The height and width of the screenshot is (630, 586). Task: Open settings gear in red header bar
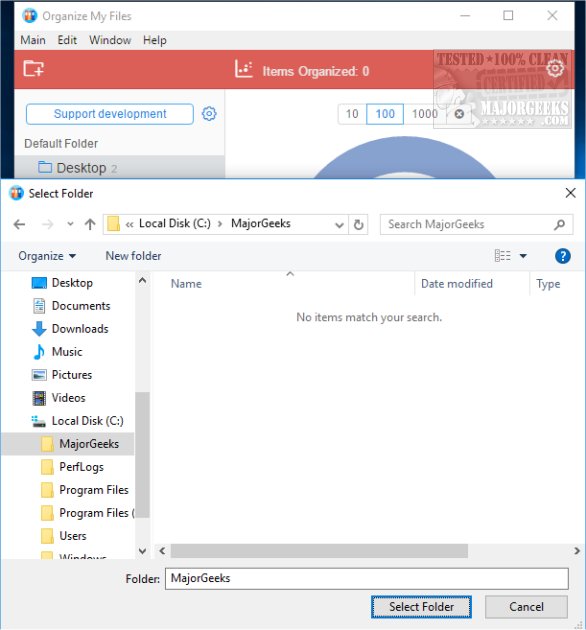click(x=555, y=68)
